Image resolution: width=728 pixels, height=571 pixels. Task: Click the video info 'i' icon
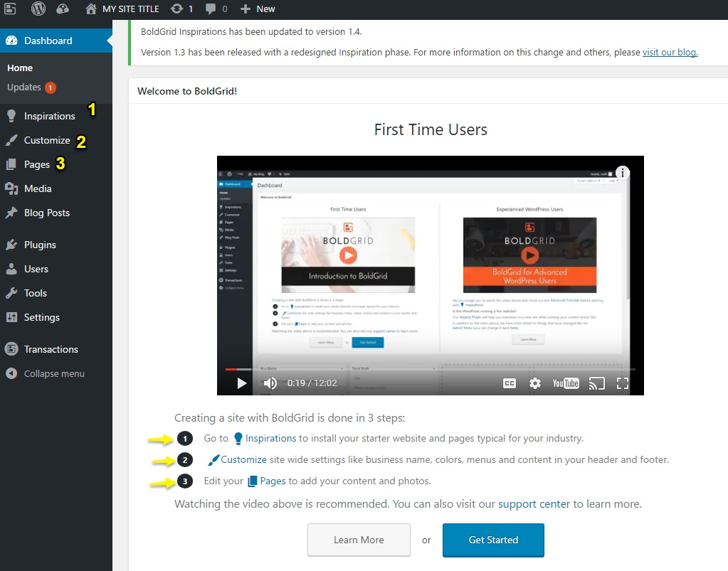coord(622,173)
